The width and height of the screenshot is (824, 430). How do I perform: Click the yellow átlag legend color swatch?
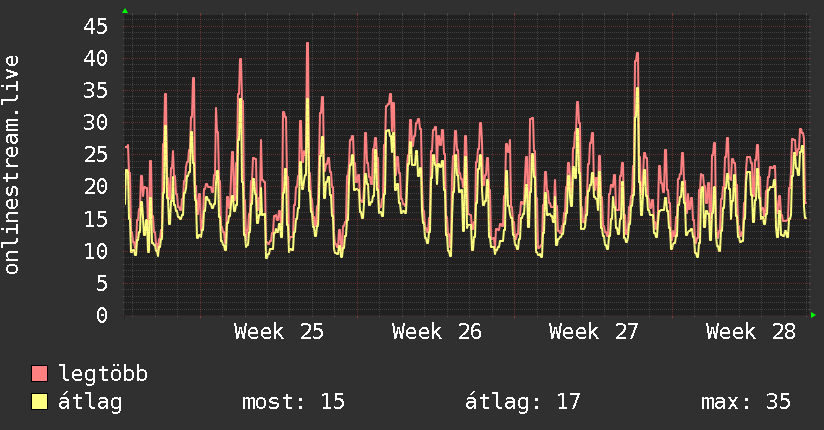click(39, 401)
